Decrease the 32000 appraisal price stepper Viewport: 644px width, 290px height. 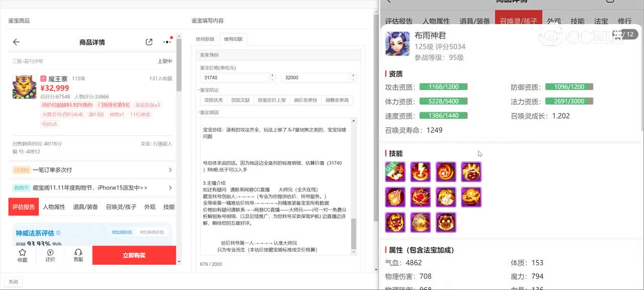pyautogui.click(x=353, y=80)
